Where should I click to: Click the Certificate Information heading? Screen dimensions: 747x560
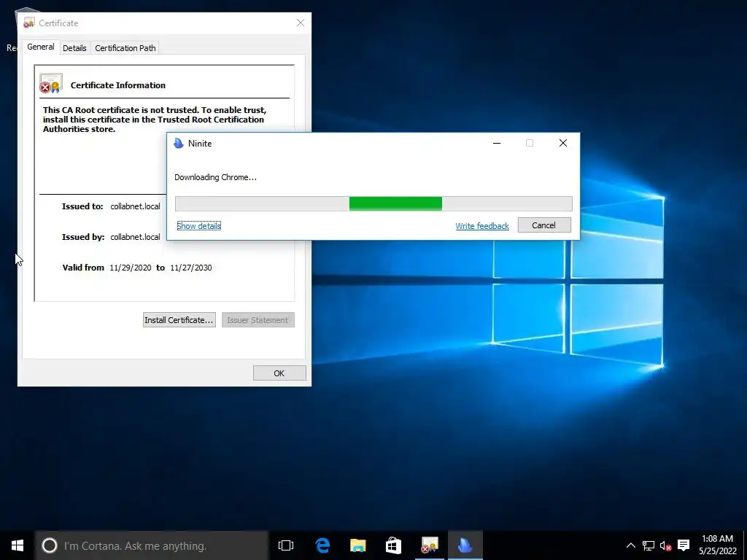coord(118,85)
